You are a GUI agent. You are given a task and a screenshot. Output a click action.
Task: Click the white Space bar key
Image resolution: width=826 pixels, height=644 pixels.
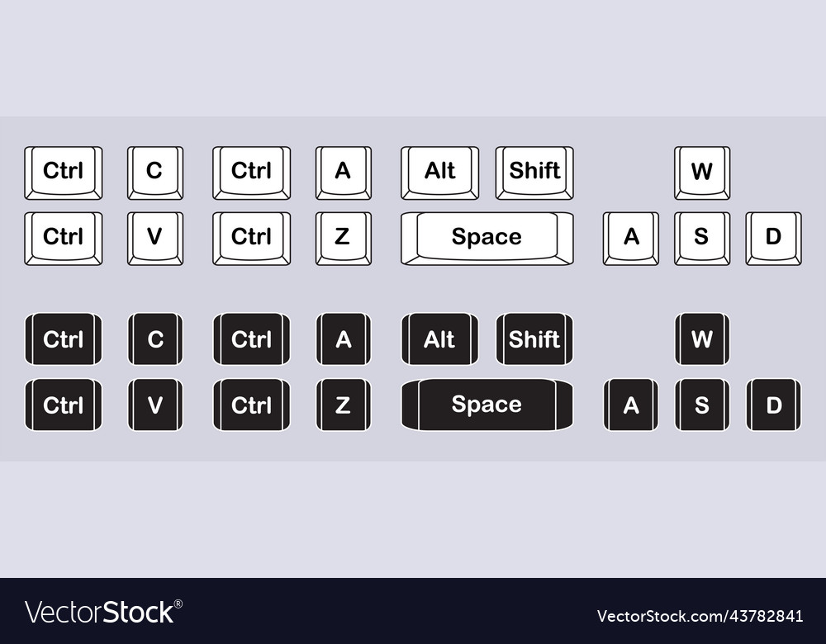[x=487, y=239]
